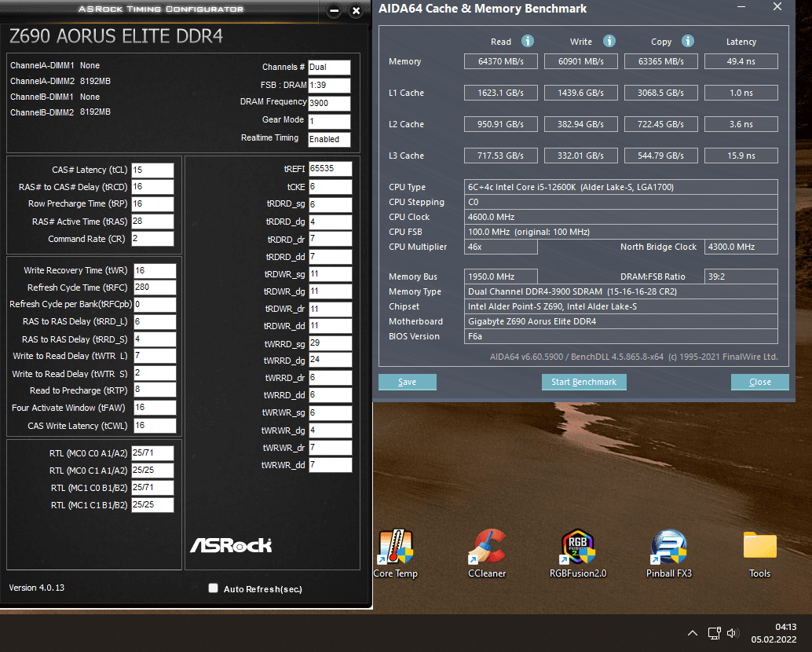Open the RGBFusion2.0 desktop shortcut
Image resolution: width=812 pixels, height=652 pixels.
click(578, 553)
